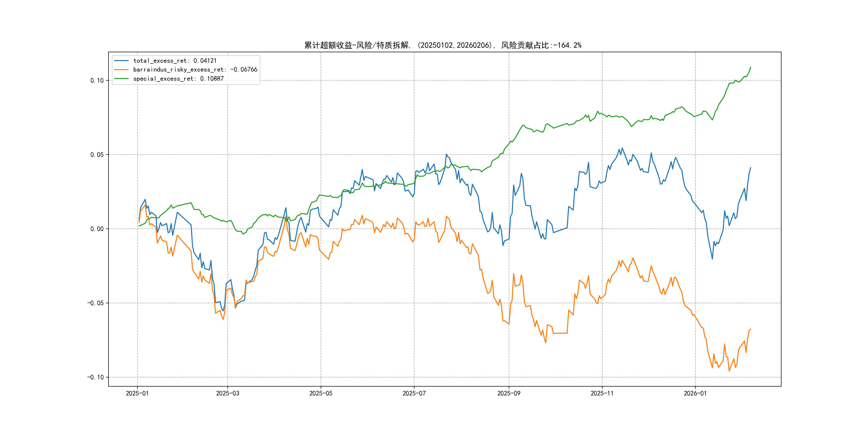Click the special_excess_ret: 0.10887 legend label
868x434 pixels.
[x=178, y=78]
